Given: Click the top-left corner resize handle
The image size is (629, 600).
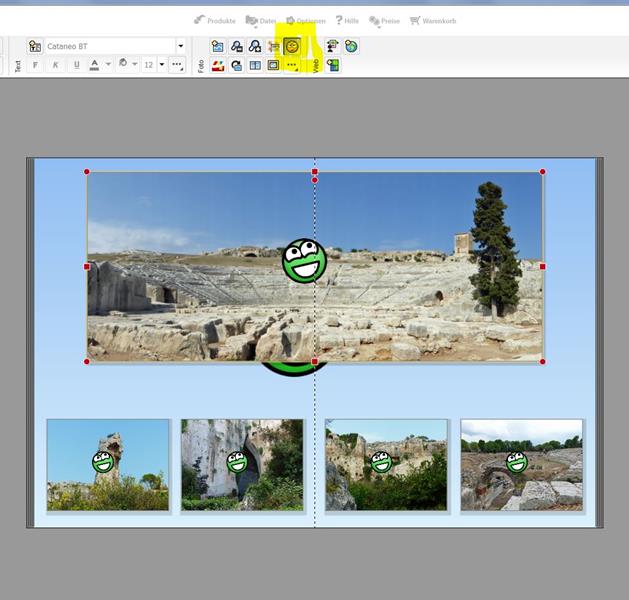Looking at the screenshot, I should pyautogui.click(x=87, y=172).
